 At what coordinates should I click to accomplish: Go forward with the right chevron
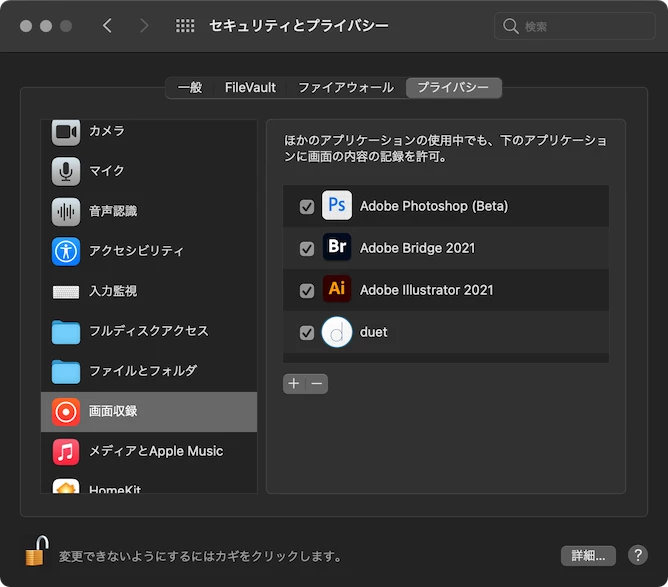[144, 26]
